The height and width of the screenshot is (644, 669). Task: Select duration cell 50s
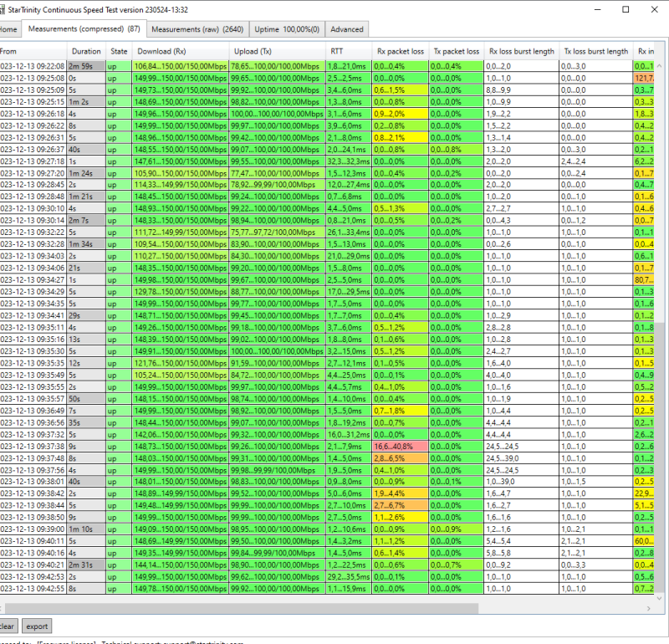[x=86, y=399]
